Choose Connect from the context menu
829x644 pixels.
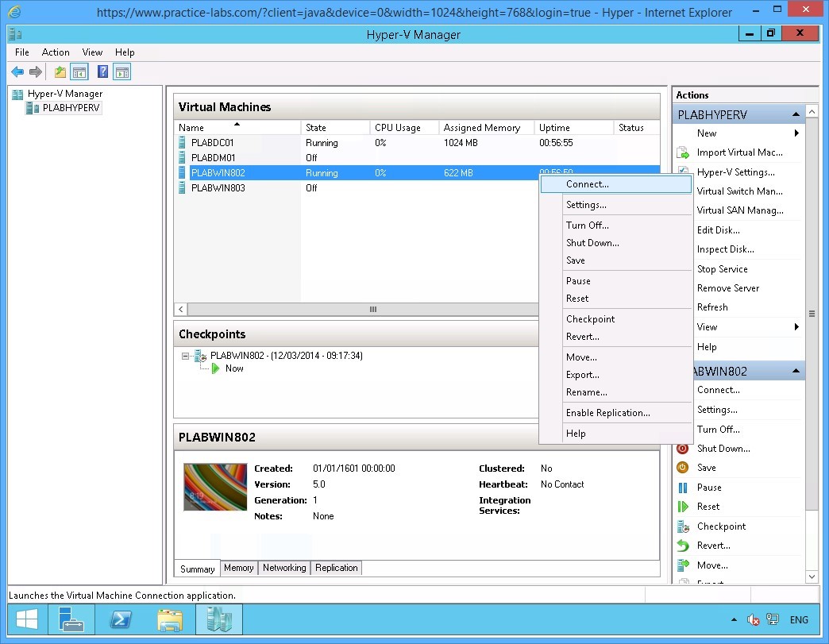[x=588, y=183]
